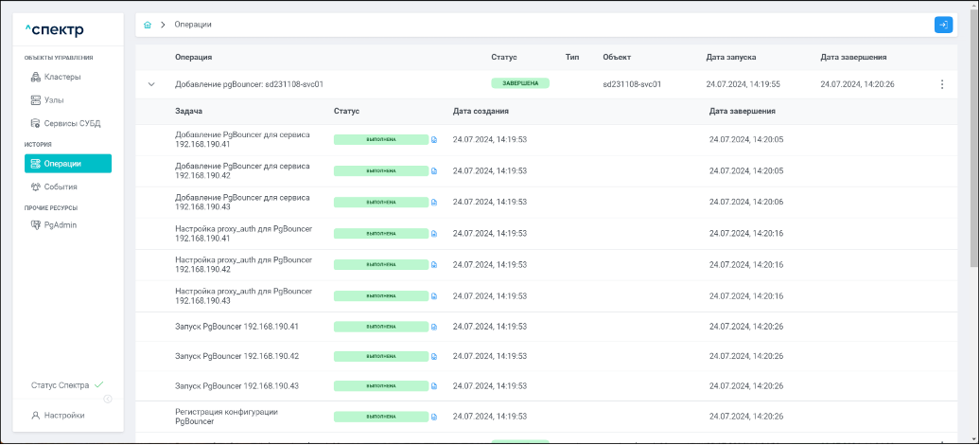980x445 pixels.
Task: Open Узлы section in sidebar
Action: point(54,99)
